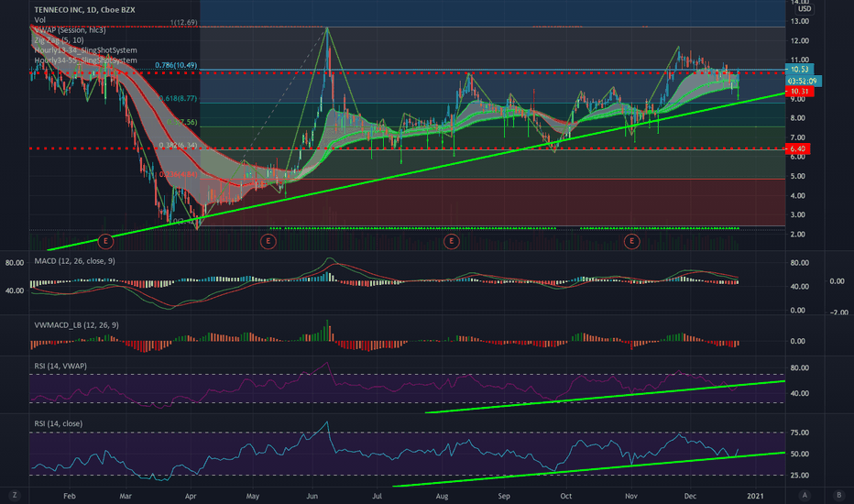
Task: Click the 03:52:09 countdown label
Action: coord(803,82)
